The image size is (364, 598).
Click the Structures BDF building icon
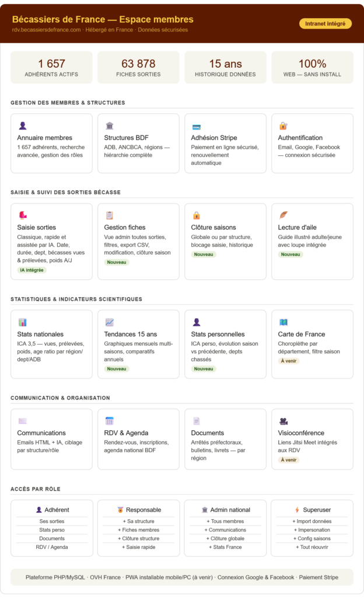(110, 126)
